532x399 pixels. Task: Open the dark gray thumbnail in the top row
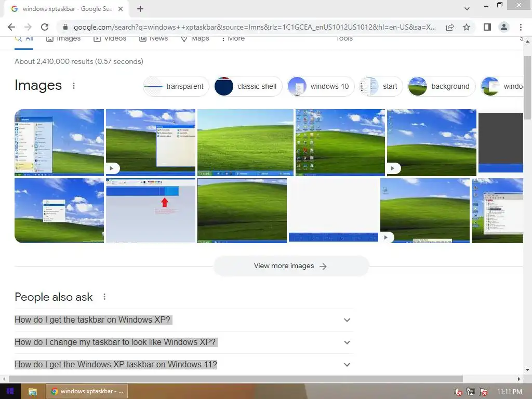[x=501, y=142]
